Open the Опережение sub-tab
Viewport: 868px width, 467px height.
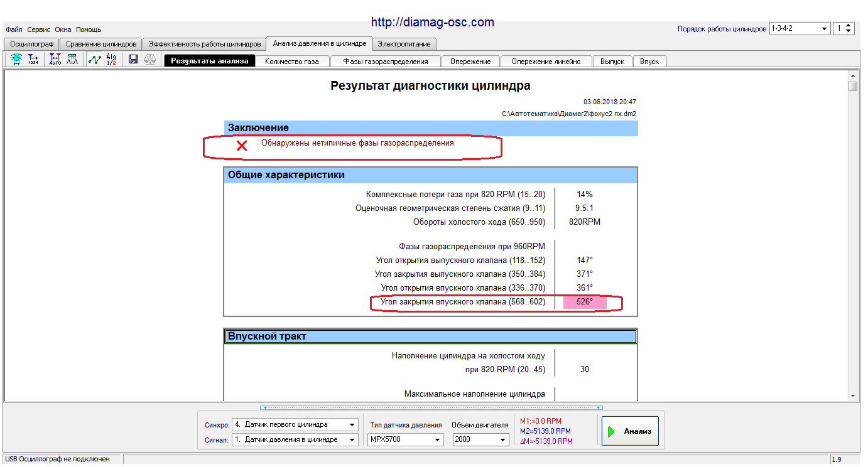click(x=470, y=62)
